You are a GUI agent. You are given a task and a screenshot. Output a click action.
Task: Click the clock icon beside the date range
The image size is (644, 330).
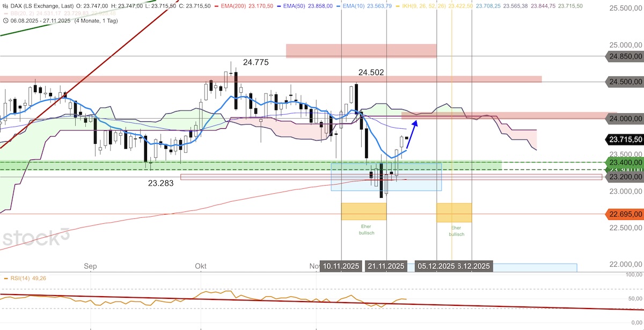[4, 21]
